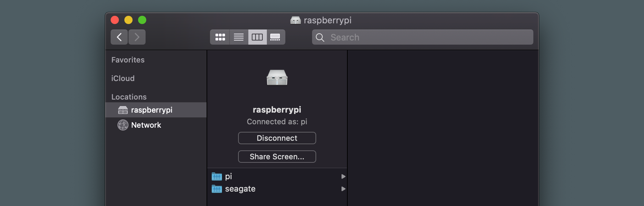Switch to list view
Viewport: 644px width, 206px height.
click(239, 37)
